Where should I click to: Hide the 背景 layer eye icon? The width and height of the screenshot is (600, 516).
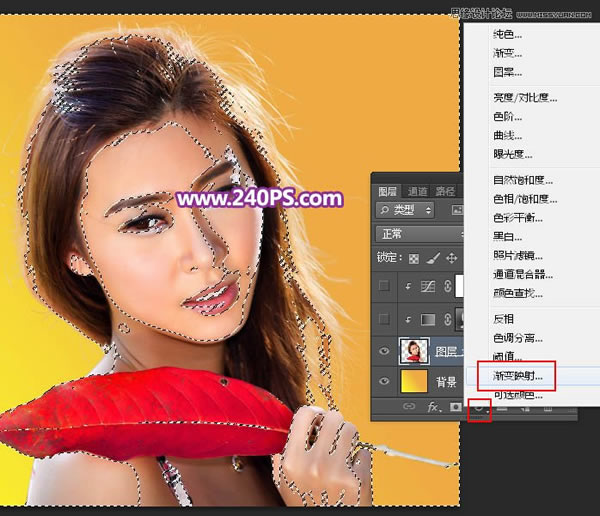point(384,381)
